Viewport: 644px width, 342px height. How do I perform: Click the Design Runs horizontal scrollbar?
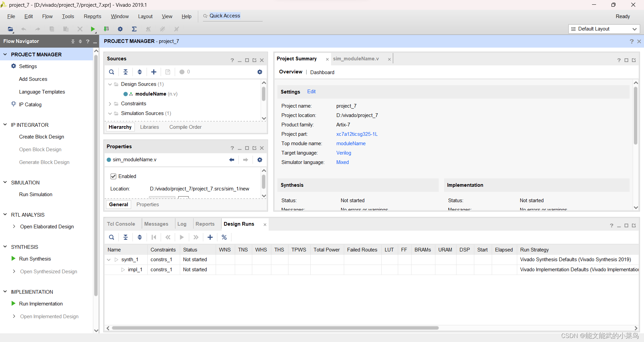pyautogui.click(x=275, y=328)
